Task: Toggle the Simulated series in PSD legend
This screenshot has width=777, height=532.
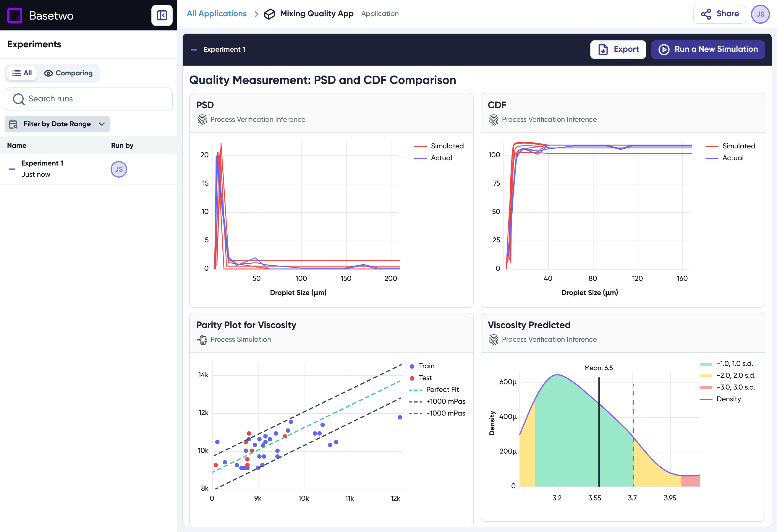Action: coord(439,146)
